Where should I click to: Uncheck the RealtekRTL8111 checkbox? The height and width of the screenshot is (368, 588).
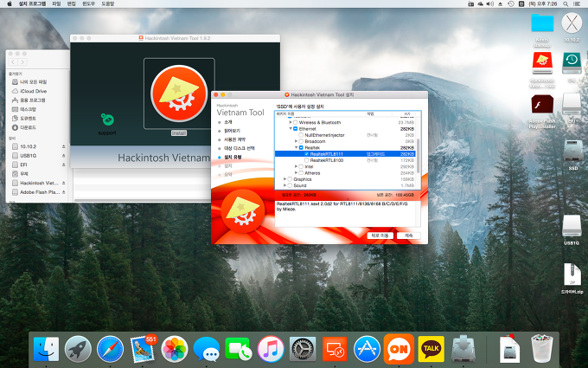pyautogui.click(x=306, y=154)
